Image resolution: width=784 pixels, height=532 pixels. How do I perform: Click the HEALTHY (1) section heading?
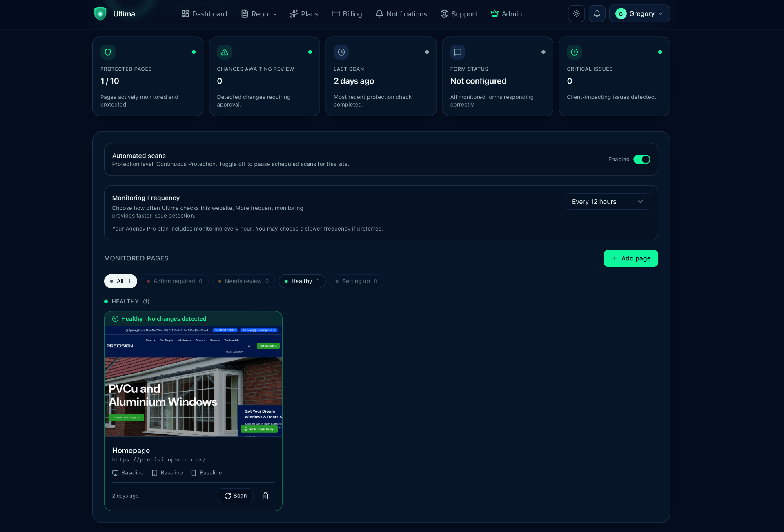127,301
